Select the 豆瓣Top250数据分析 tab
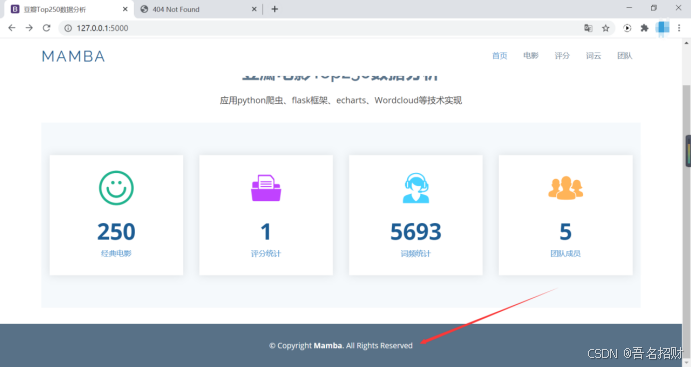The width and height of the screenshot is (692, 368). 68,9
